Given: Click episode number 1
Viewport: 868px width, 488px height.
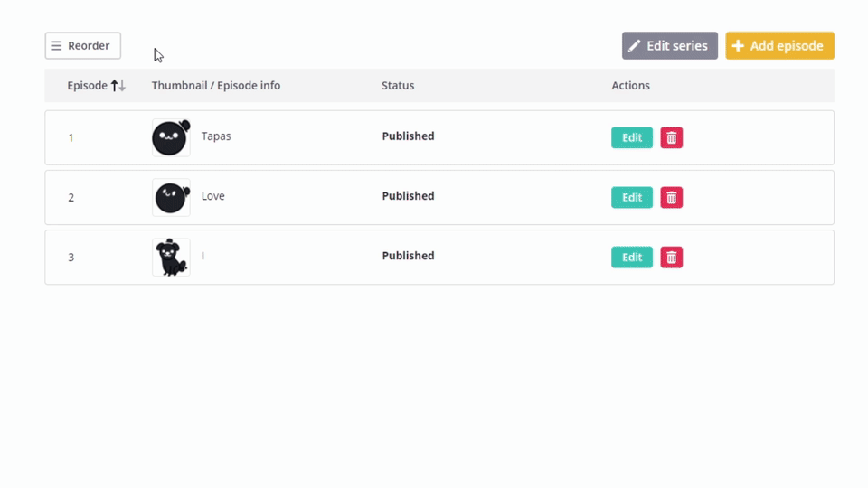Looking at the screenshot, I should [71, 137].
